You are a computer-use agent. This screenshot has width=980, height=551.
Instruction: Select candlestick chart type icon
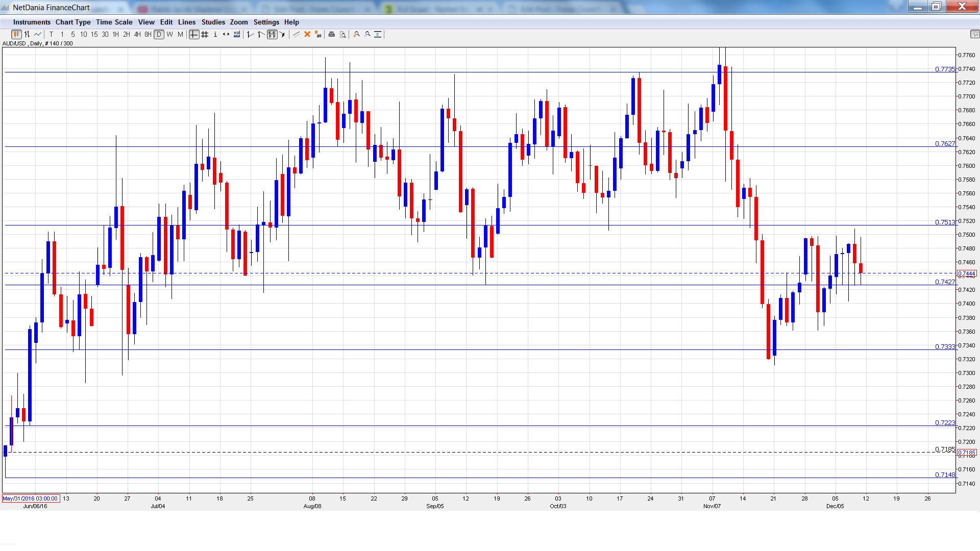point(16,34)
